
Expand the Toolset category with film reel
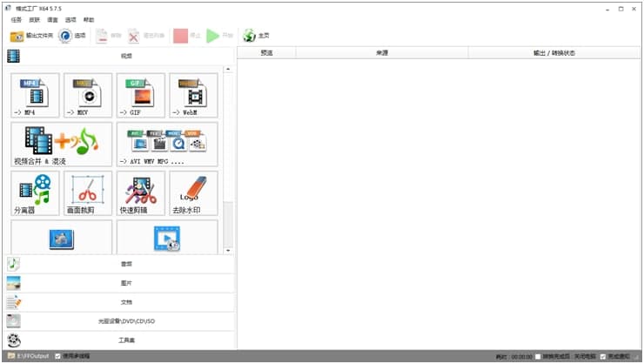click(x=120, y=340)
